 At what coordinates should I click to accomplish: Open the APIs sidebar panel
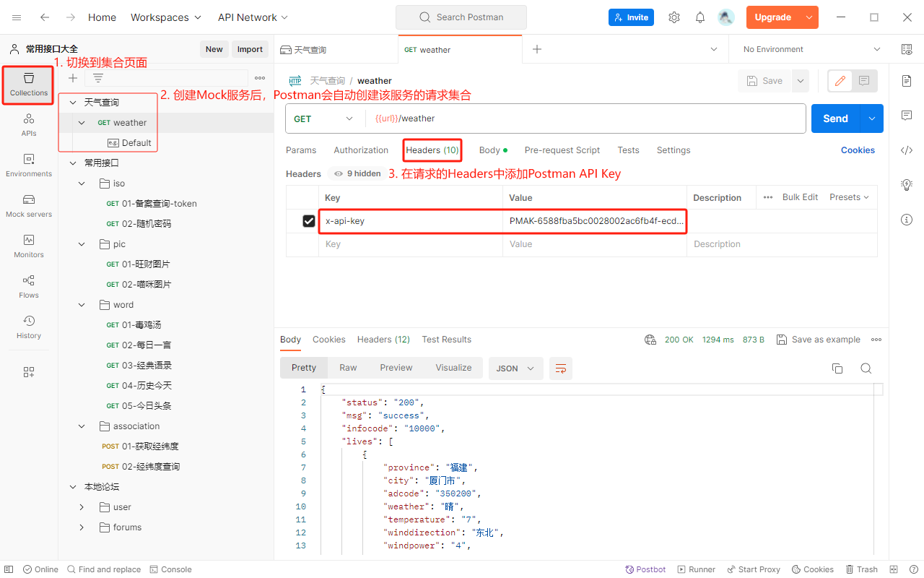coord(29,125)
